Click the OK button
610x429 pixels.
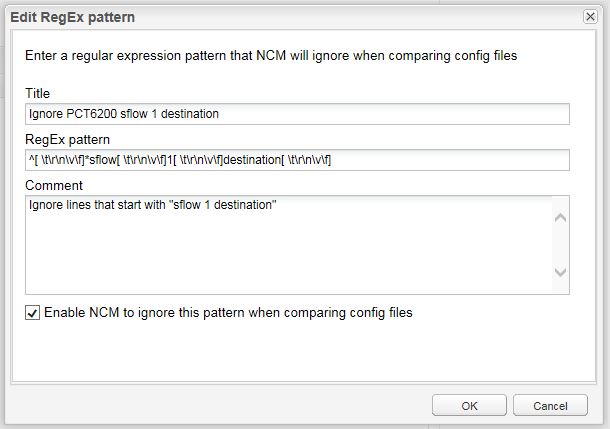click(x=469, y=405)
